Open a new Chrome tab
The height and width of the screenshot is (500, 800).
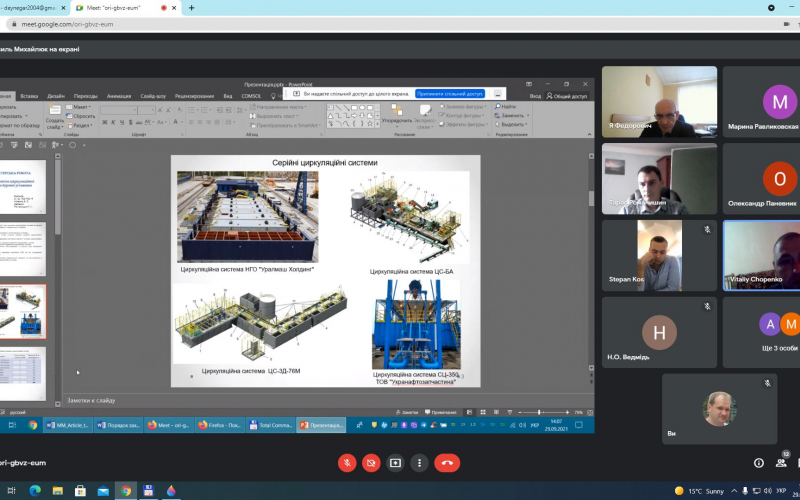pyautogui.click(x=191, y=8)
